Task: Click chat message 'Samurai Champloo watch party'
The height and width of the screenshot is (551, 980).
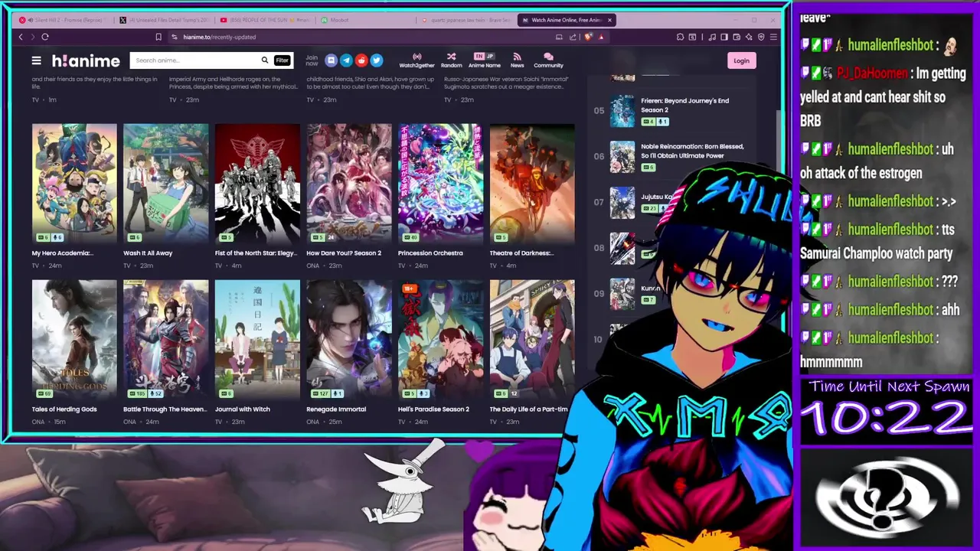Action: pyautogui.click(x=876, y=253)
